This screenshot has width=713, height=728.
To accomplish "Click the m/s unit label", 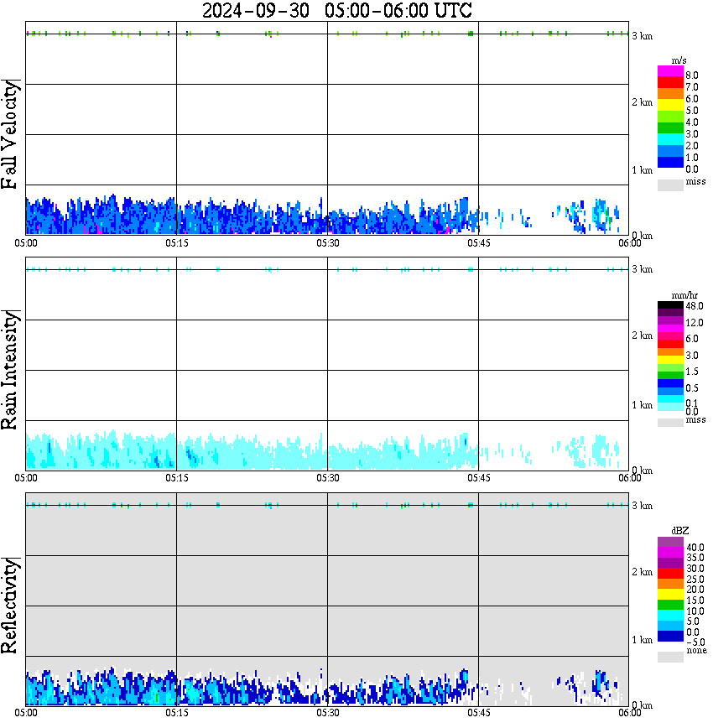I will coord(679,61).
